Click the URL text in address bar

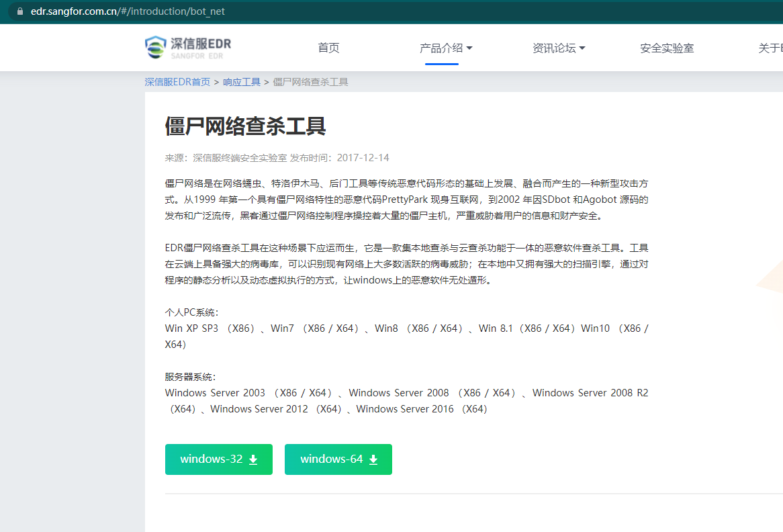[128, 11]
